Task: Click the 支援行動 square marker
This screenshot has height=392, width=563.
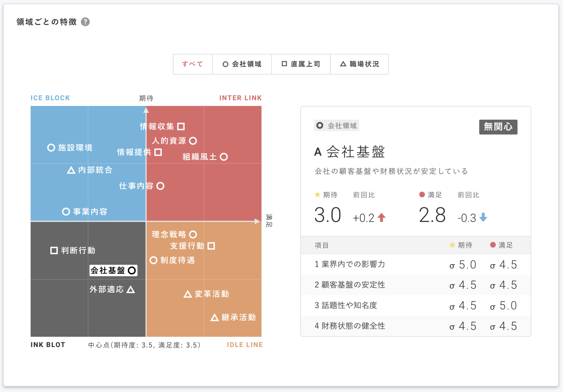Action: (x=211, y=246)
